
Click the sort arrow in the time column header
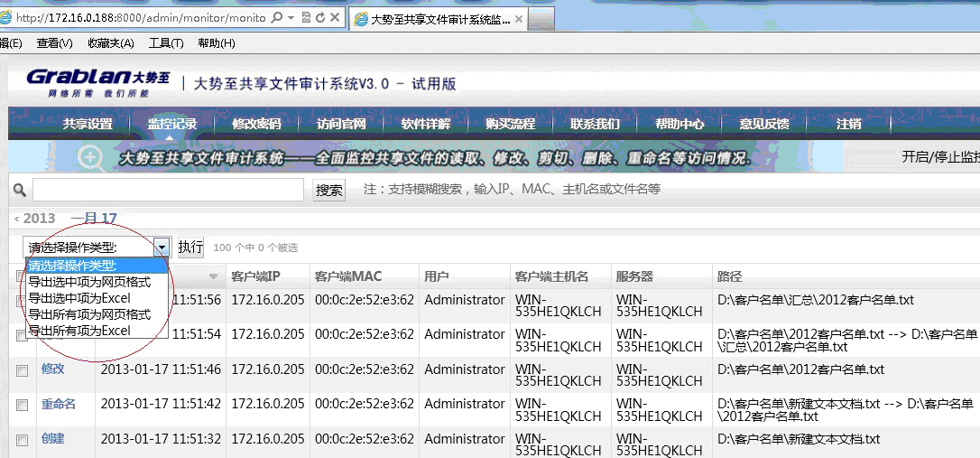coord(214,276)
